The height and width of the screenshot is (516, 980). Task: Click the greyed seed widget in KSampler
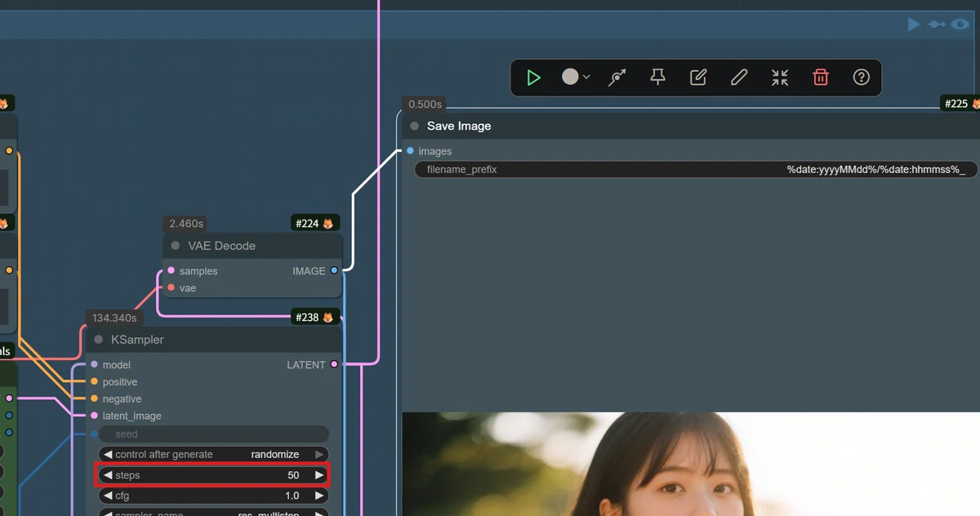214,434
